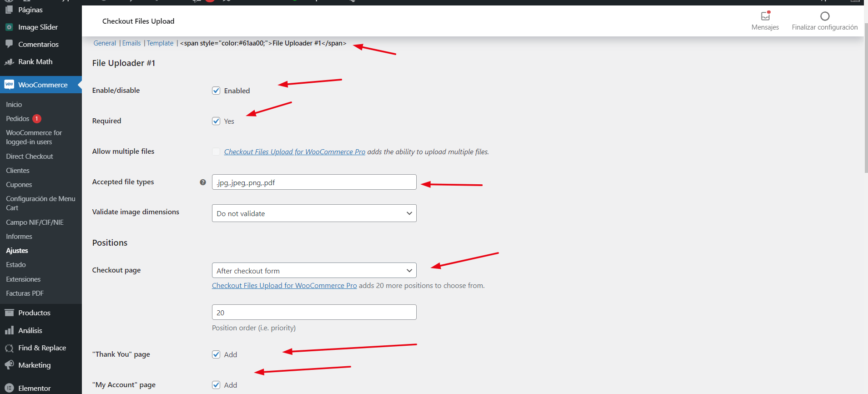Click the Productos archive icon
Screen dimensions: 868x394
[x=9, y=313]
